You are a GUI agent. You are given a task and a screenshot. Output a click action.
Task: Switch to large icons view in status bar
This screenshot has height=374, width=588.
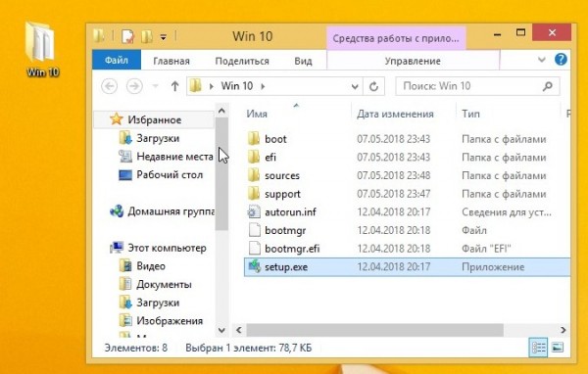click(x=558, y=348)
